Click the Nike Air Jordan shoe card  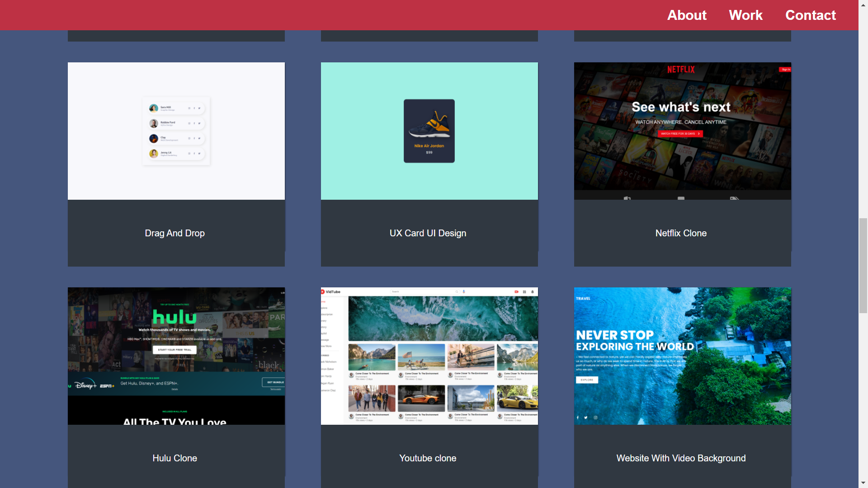click(429, 131)
